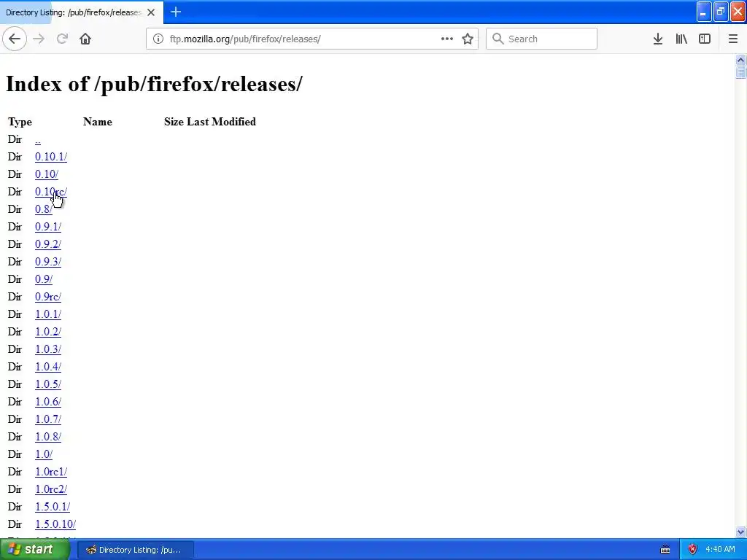The image size is (747, 560).
Task: Open the 0.10.1/ directory link
Action: click(51, 157)
